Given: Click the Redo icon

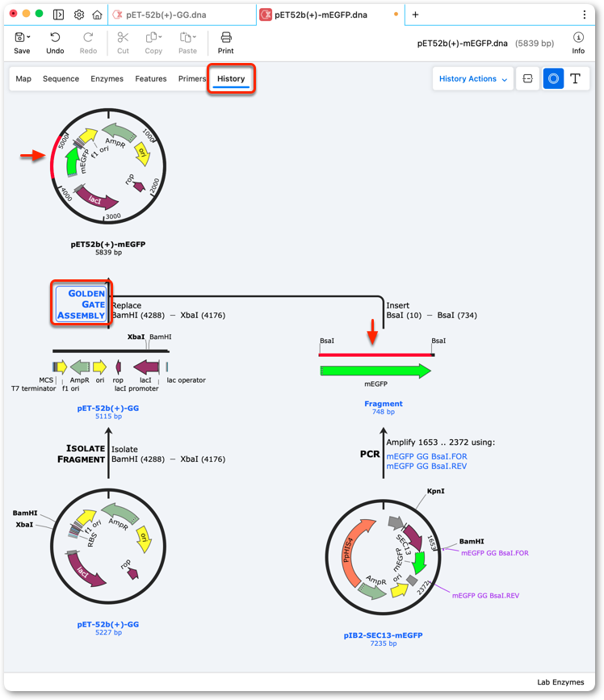Looking at the screenshot, I should click(x=88, y=37).
